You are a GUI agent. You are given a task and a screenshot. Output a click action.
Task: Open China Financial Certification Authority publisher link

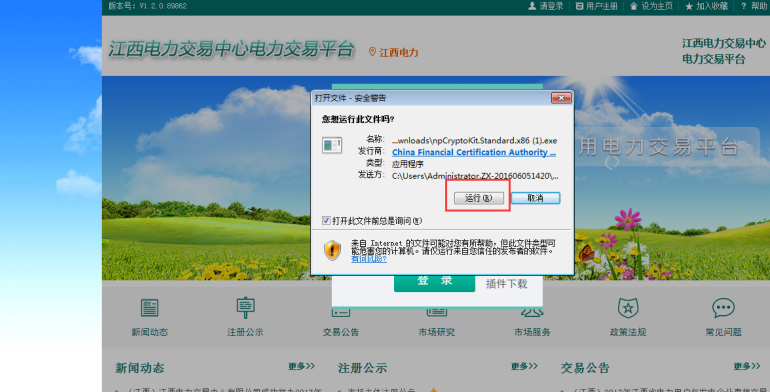point(474,152)
